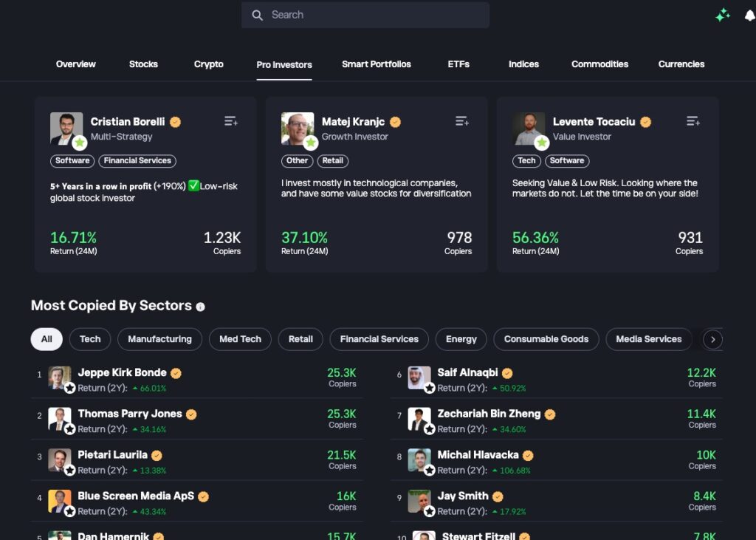This screenshot has height=540, width=756.
Task: Show more sectors with right arrow
Action: click(x=712, y=340)
